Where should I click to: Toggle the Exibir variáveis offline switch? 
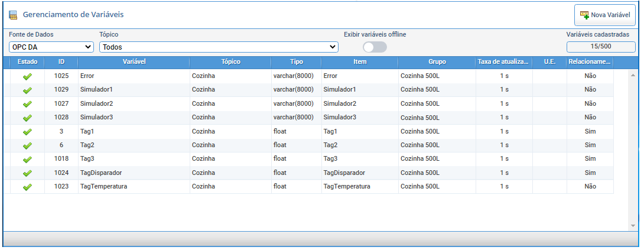[x=375, y=47]
